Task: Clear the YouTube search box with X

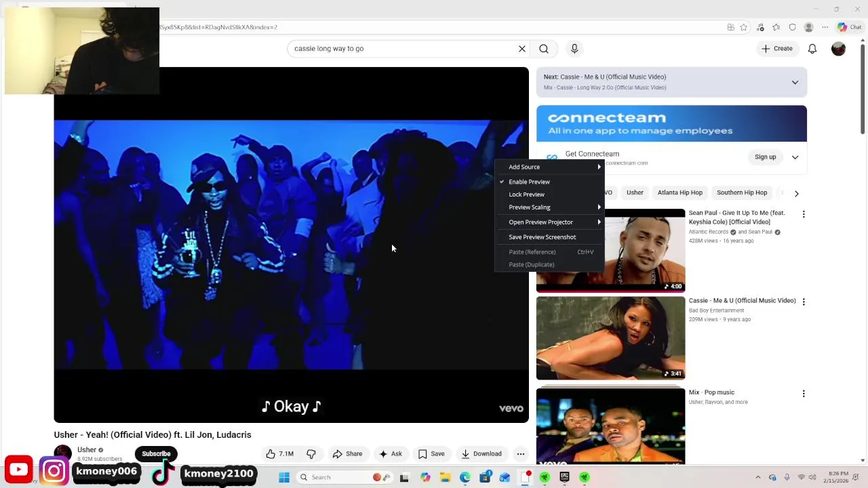Action: coord(522,49)
